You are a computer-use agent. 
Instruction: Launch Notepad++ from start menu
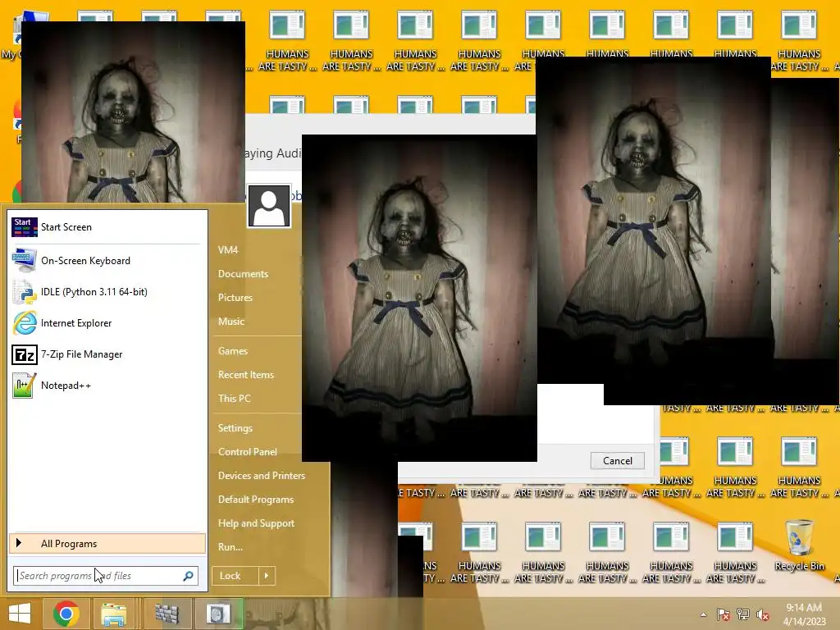pyautogui.click(x=107, y=386)
